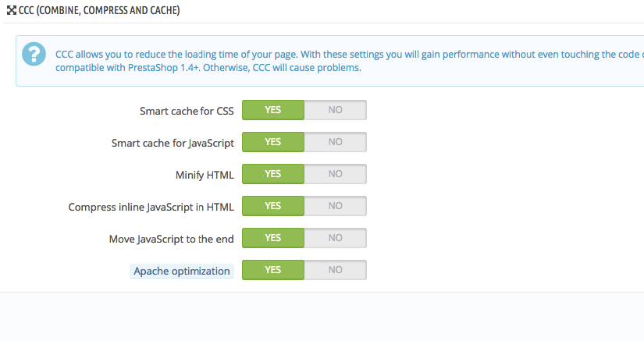
Task: Enable Smart cache for JavaScript with YES
Action: [x=273, y=142]
